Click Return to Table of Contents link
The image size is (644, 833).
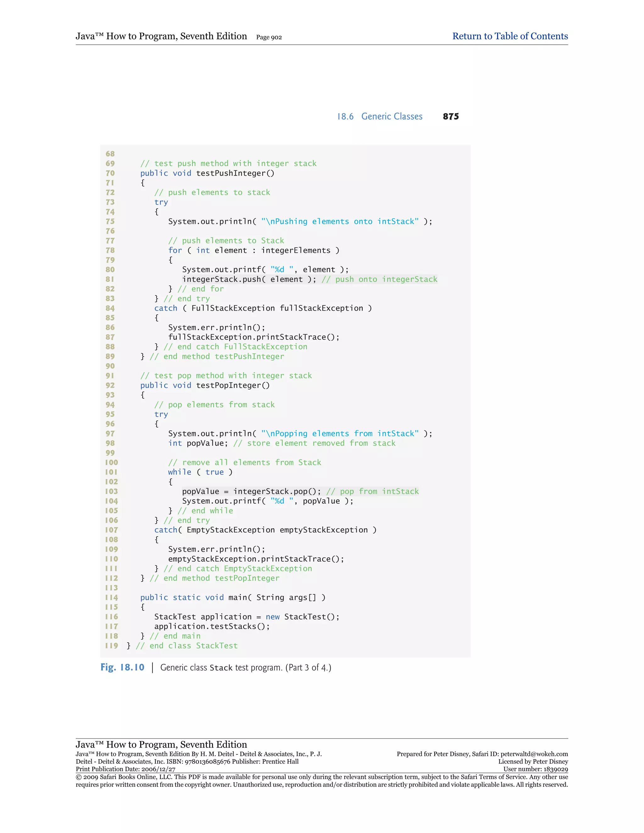pos(510,36)
